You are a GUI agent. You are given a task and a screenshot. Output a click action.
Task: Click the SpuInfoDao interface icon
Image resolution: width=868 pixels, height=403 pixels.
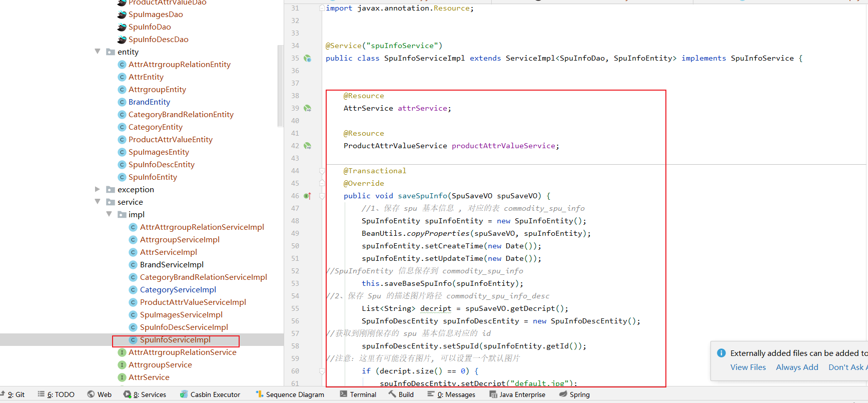[122, 27]
